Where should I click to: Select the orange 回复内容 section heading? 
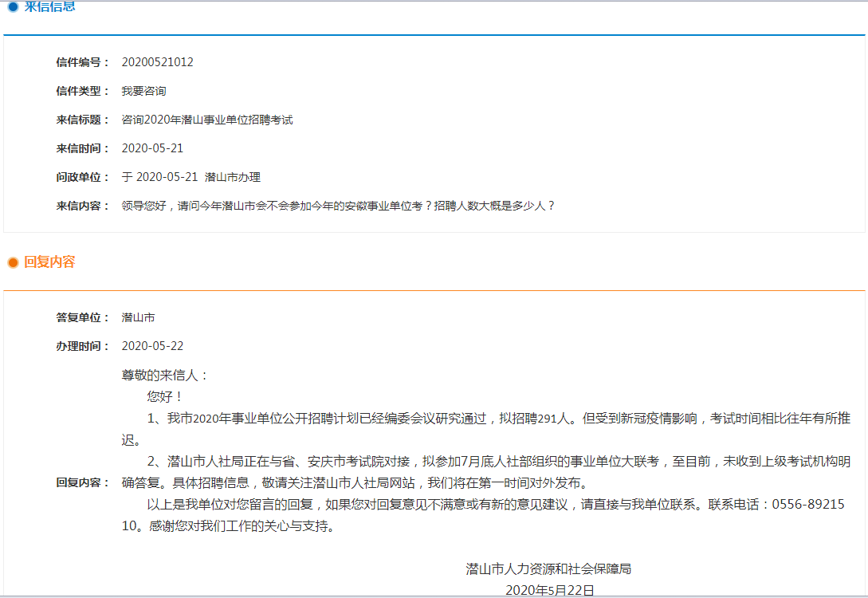point(49,262)
